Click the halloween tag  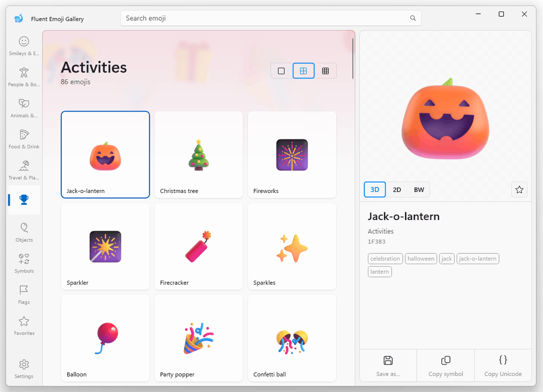pyautogui.click(x=421, y=259)
